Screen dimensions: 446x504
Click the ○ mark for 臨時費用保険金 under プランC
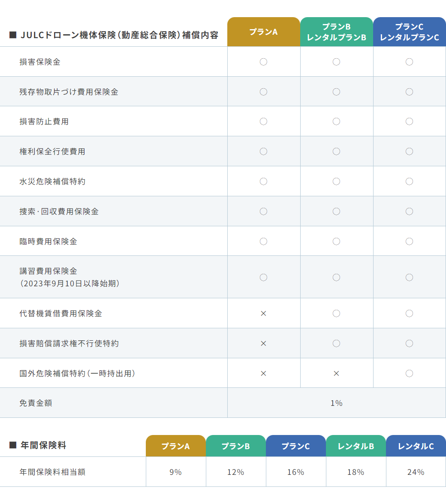click(x=409, y=241)
